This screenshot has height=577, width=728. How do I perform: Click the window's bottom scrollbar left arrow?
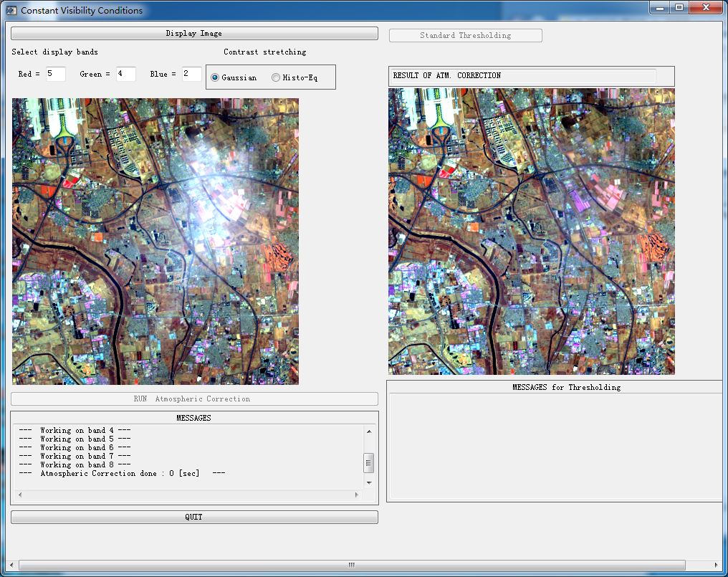(x=13, y=565)
